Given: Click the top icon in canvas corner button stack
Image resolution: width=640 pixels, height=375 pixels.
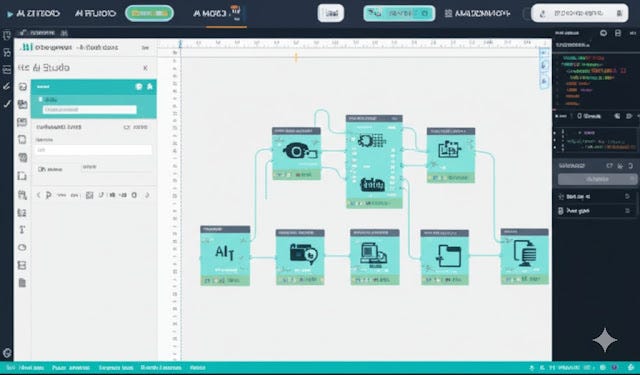Looking at the screenshot, I should click(x=544, y=53).
